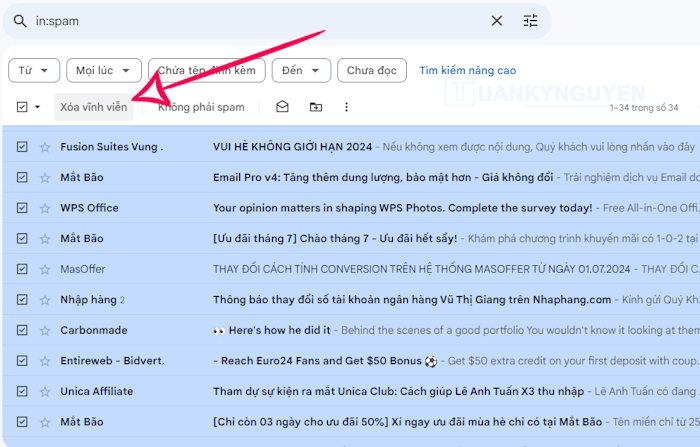
Task: Open the Đến recipient filter dropdown
Action: coord(301,71)
